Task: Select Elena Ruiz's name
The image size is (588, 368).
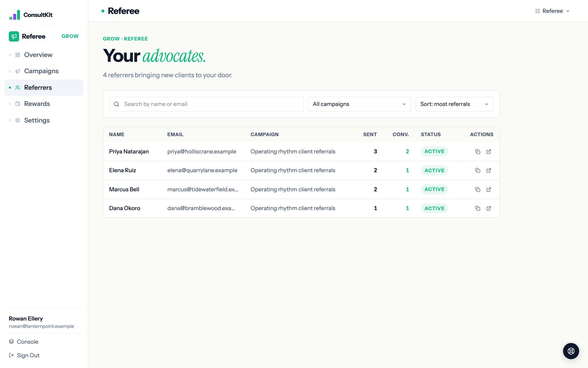Action: point(122,170)
